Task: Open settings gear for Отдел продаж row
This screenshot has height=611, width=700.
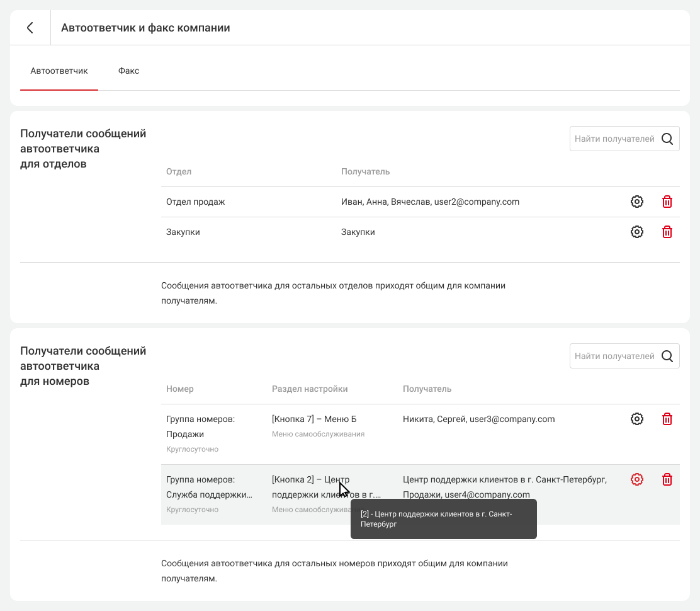Action: click(x=637, y=202)
